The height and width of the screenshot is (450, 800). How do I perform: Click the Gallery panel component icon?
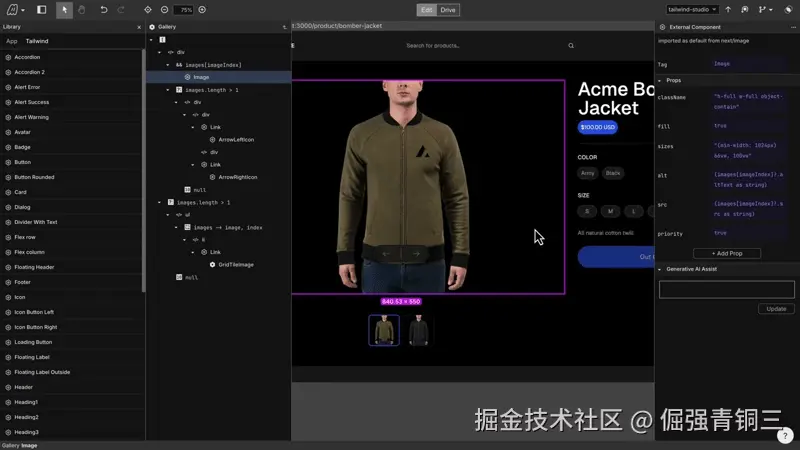pyautogui.click(x=152, y=27)
